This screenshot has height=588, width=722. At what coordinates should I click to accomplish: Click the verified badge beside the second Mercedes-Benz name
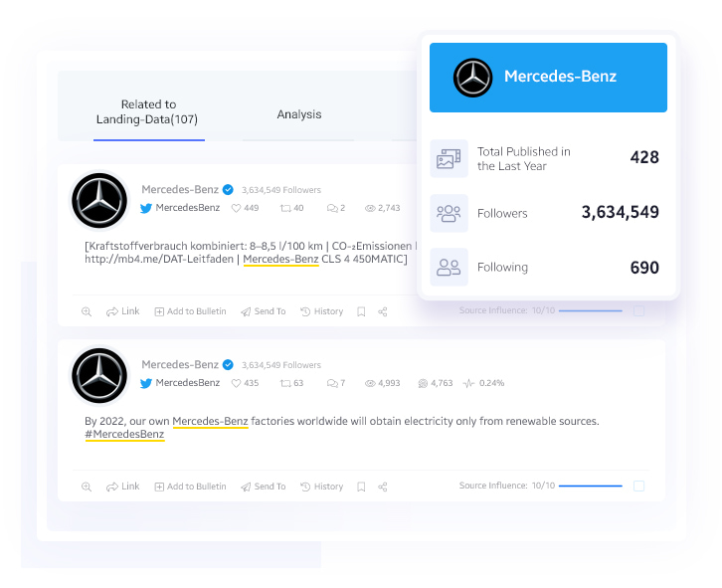pyautogui.click(x=228, y=364)
